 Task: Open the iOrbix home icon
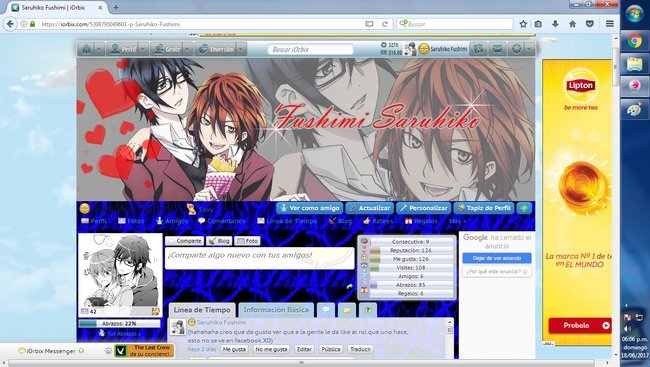point(87,49)
